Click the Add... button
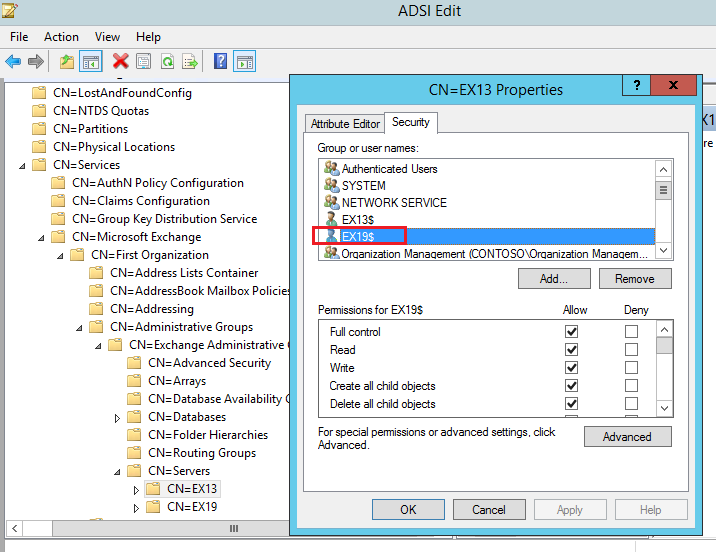Screen dimensions: 716x552 click(554, 279)
